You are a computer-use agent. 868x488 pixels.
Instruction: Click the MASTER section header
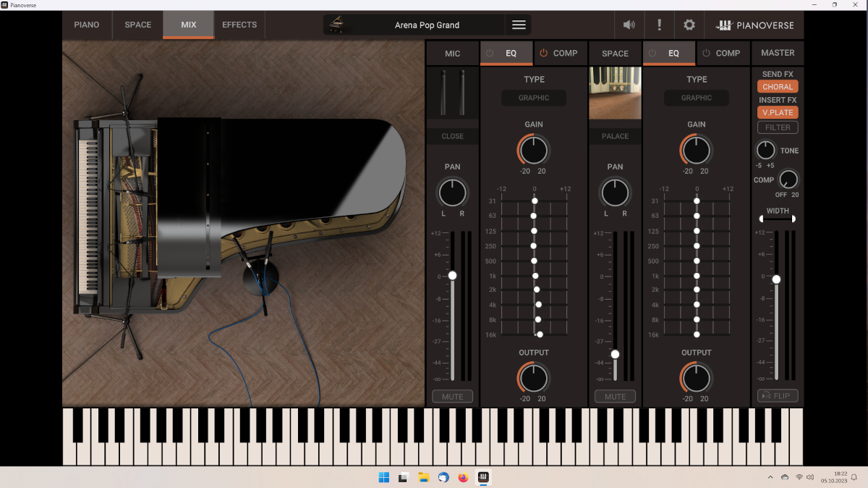tap(778, 53)
